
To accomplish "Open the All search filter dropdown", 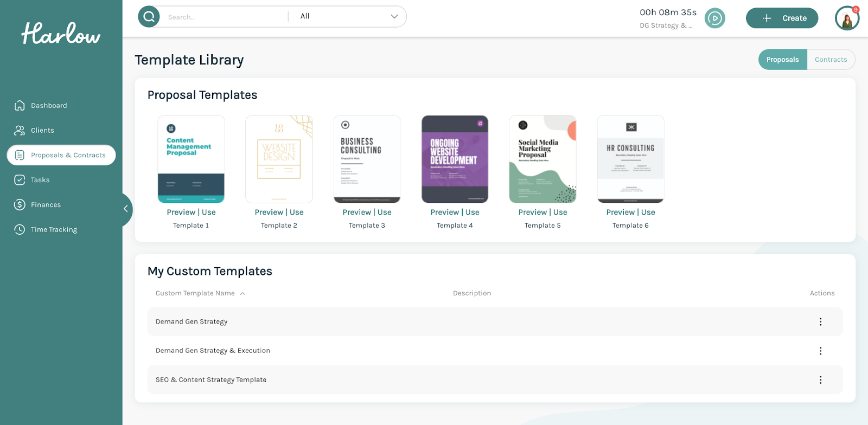I will [x=348, y=17].
